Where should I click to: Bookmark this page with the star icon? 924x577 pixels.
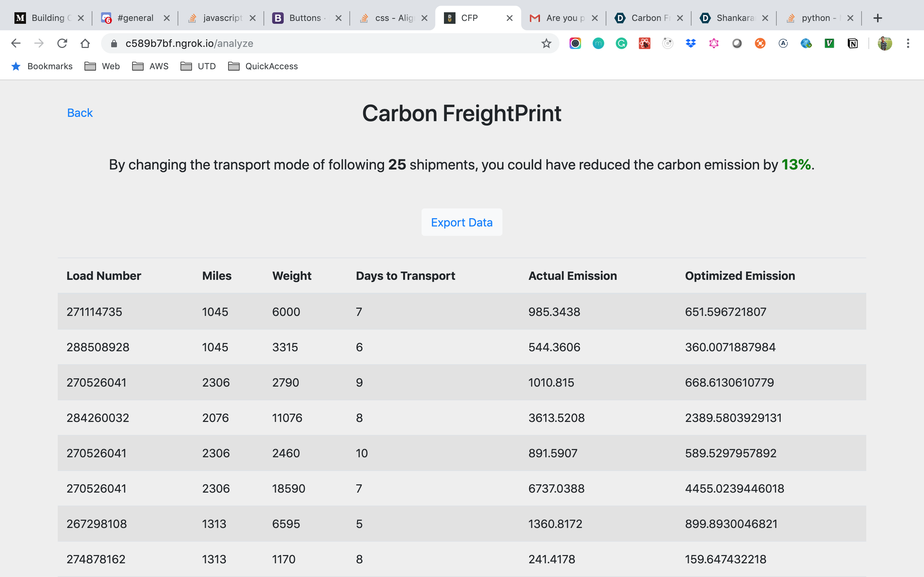[x=546, y=44]
